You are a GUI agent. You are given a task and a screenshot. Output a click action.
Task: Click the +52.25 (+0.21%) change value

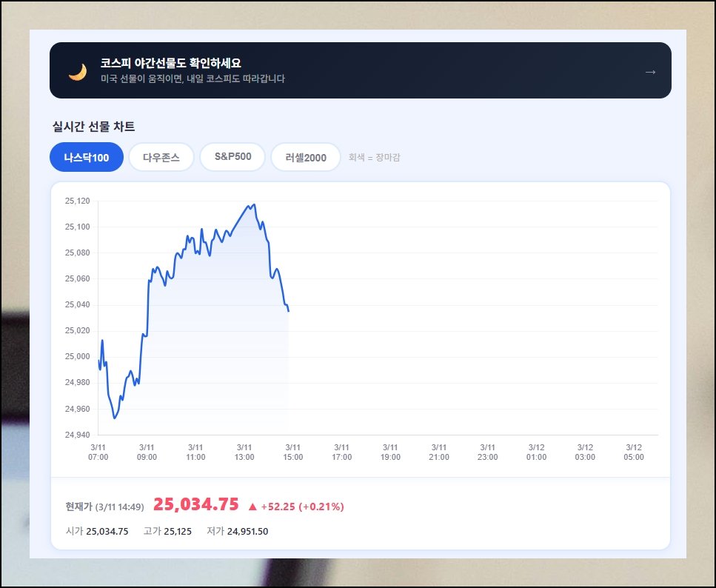click(x=302, y=507)
